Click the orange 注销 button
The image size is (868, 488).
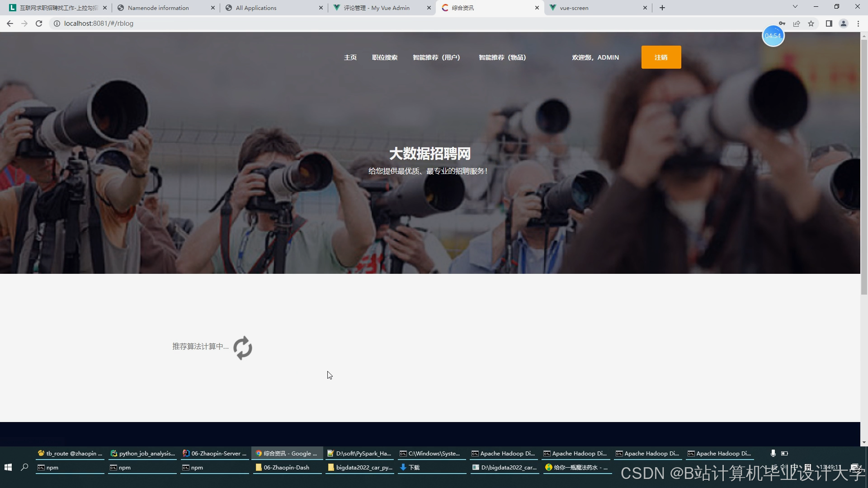[661, 57]
